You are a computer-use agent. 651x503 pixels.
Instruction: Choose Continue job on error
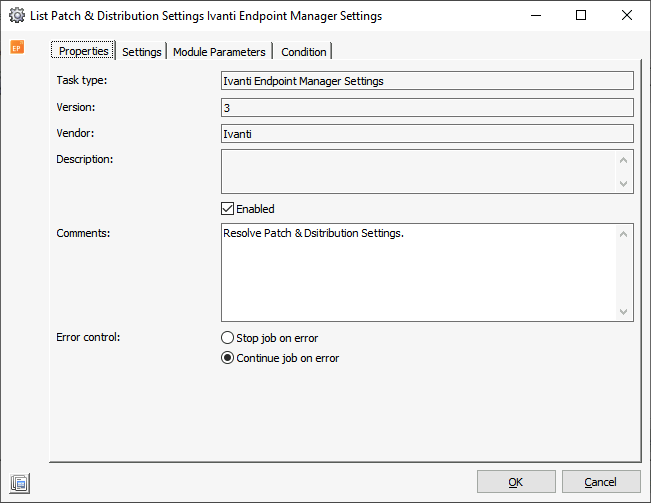[x=228, y=358]
